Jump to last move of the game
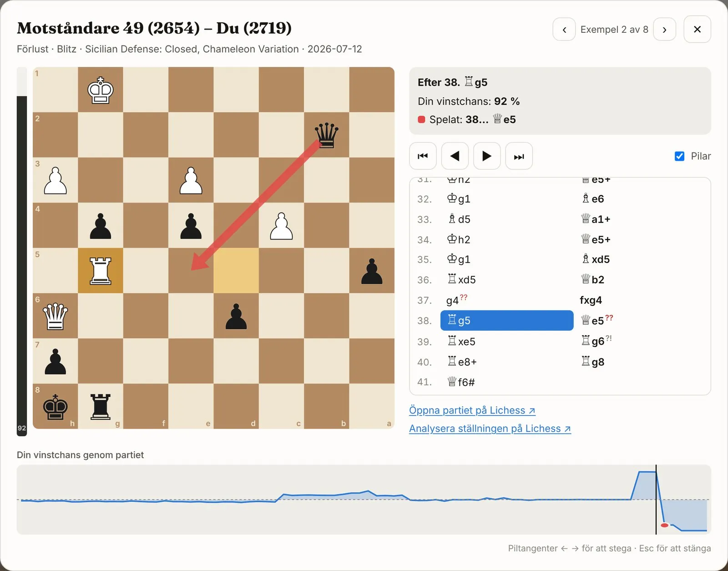 (x=519, y=156)
